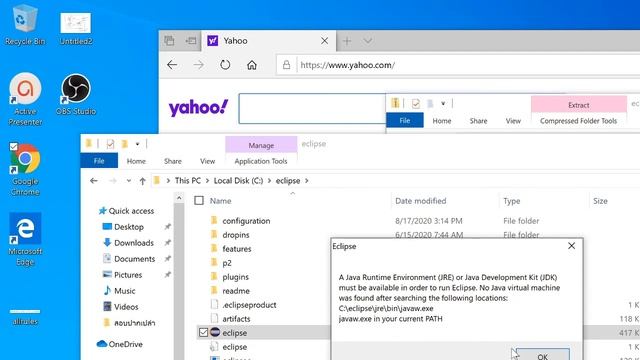Open the Untitled2 desktop file
The width and height of the screenshot is (640, 360).
pos(76,28)
